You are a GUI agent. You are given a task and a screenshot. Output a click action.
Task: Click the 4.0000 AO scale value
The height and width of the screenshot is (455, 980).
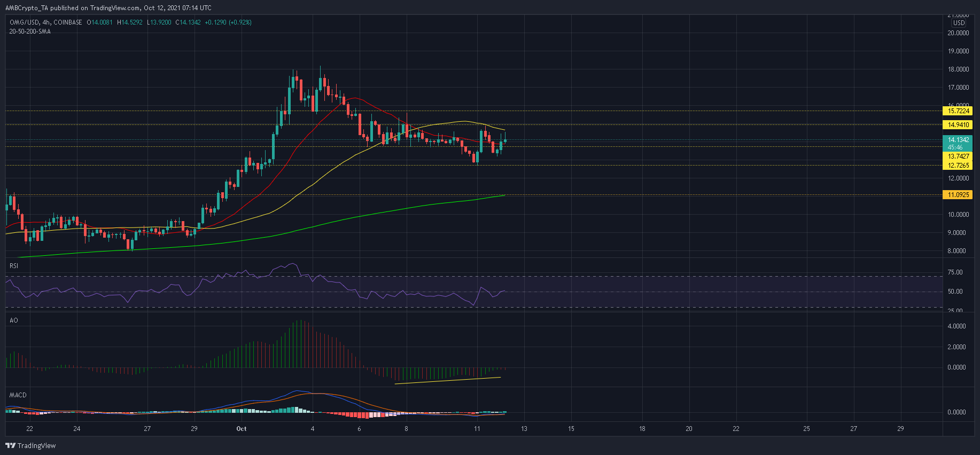(956, 326)
